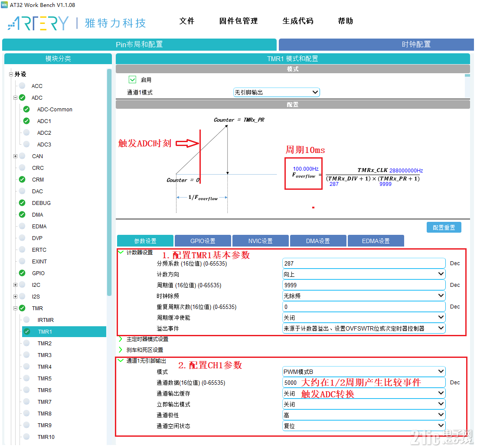
Task: Click the AT32 Work Bench title bar icon
Action: tap(4, 5)
